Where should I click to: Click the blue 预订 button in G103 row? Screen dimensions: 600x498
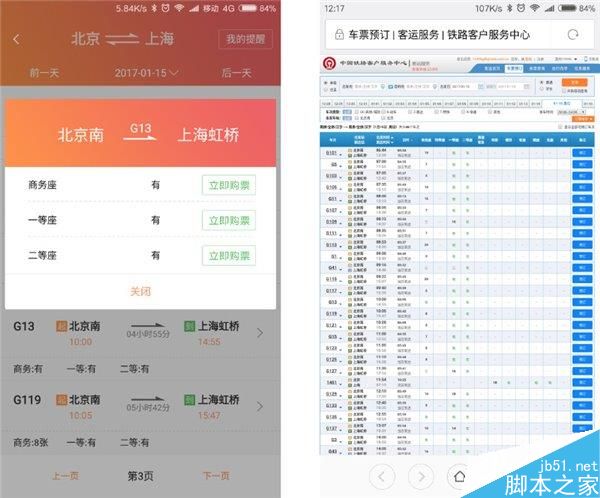[x=582, y=176]
